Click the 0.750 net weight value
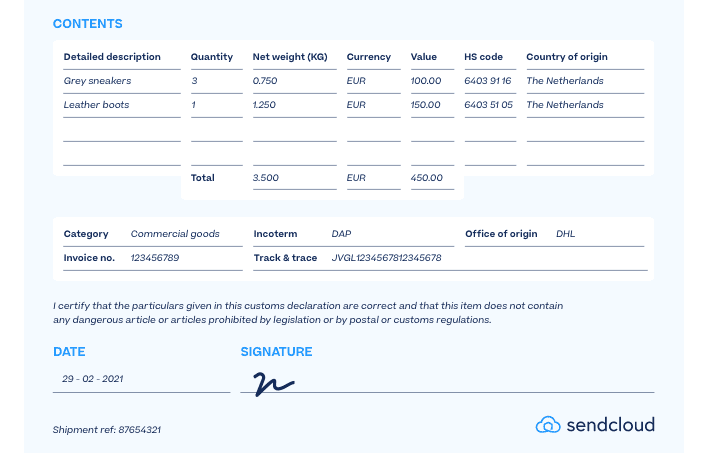Viewport: 708px width, 453px height. point(265,81)
